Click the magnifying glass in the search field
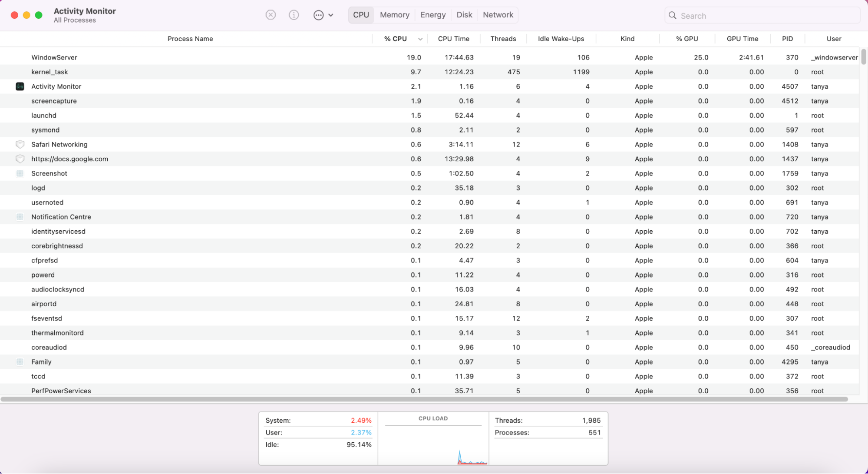Viewport: 868px width, 474px height. (672, 15)
